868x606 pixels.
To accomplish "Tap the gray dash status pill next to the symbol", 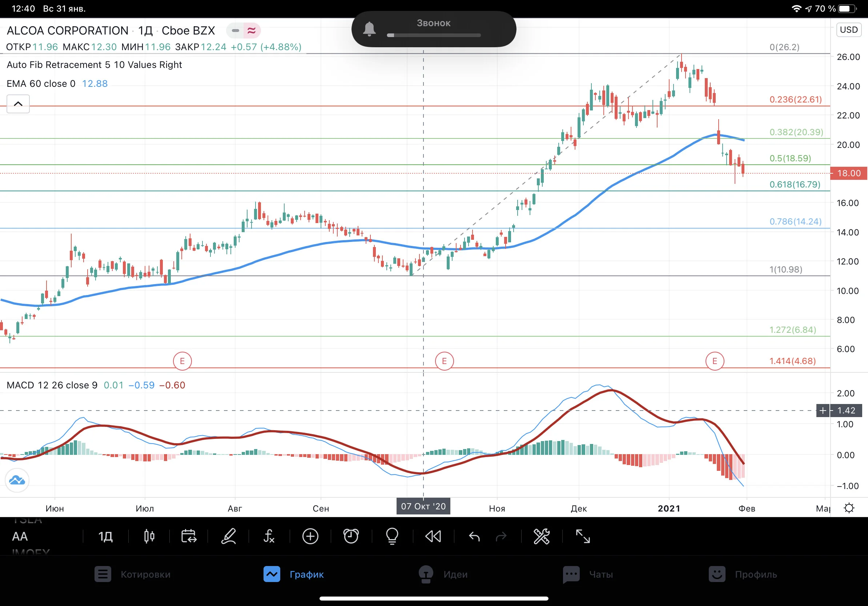I will [236, 30].
